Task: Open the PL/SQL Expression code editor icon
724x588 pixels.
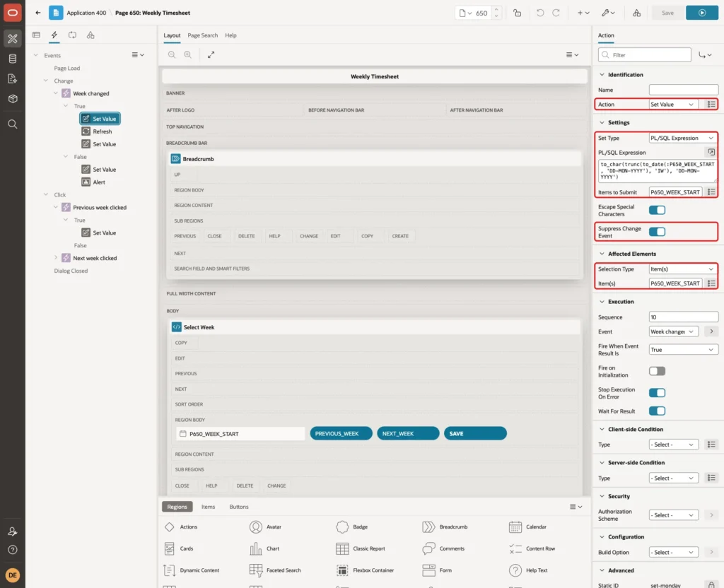Action: pyautogui.click(x=711, y=152)
